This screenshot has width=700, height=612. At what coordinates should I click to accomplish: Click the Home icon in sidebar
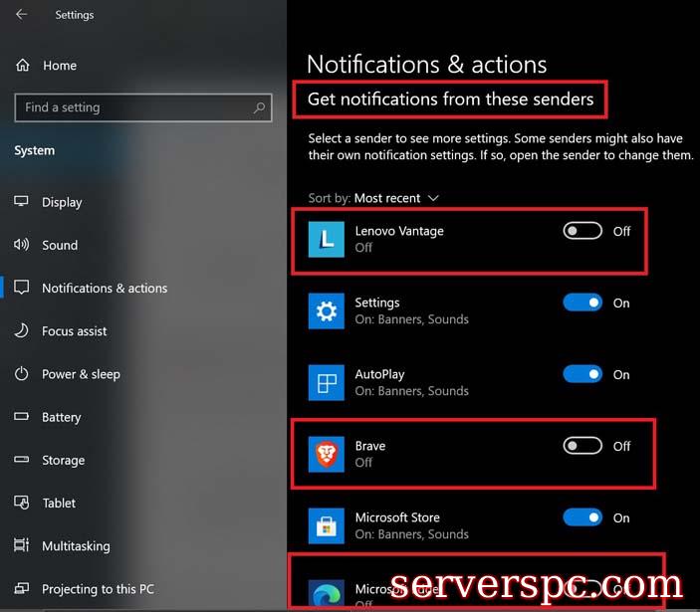(22, 66)
